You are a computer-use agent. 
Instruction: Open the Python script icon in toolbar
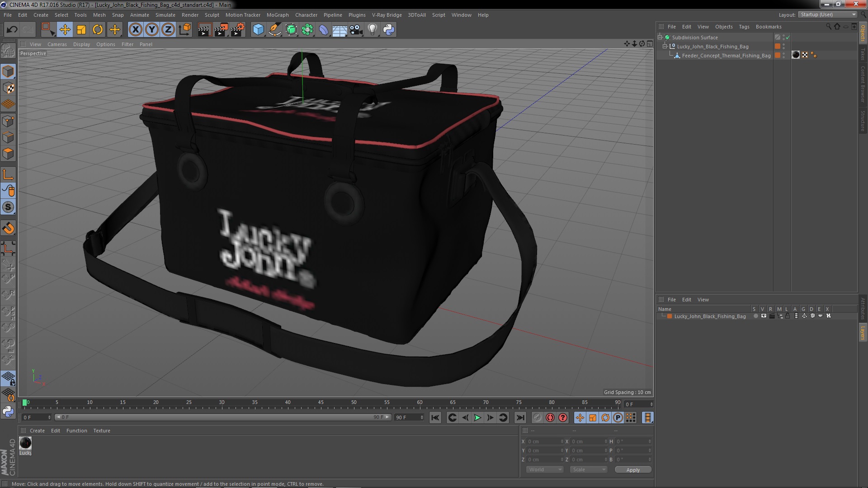tap(389, 30)
